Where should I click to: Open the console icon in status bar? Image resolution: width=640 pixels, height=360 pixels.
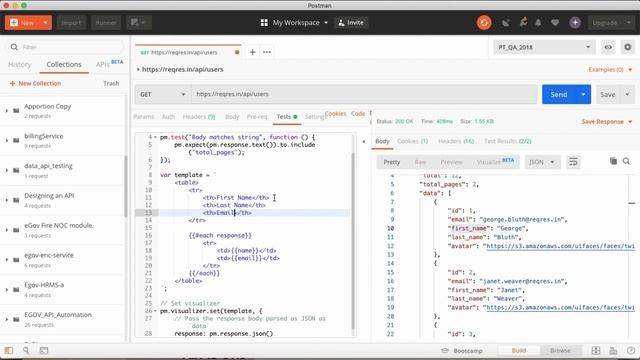point(44,350)
